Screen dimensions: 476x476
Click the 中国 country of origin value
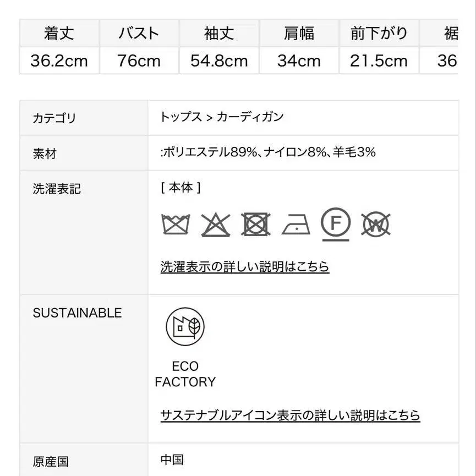(172, 459)
